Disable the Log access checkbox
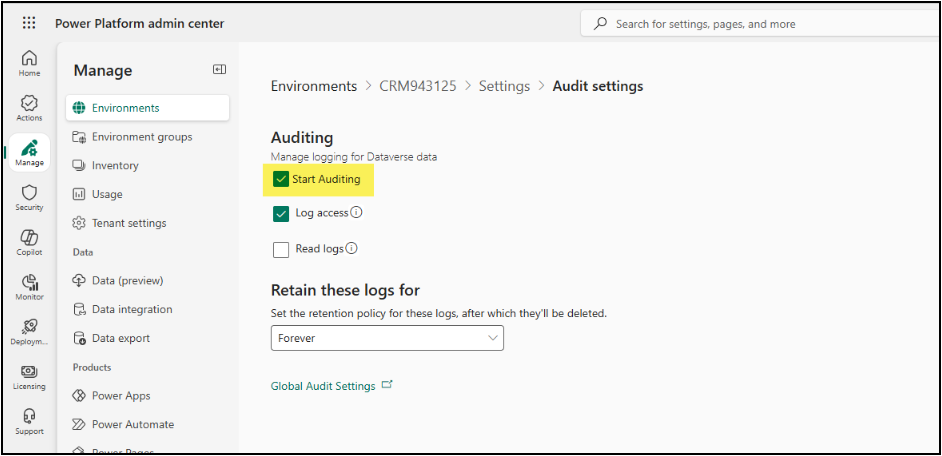Image resolution: width=942 pixels, height=456 pixels. [281, 214]
